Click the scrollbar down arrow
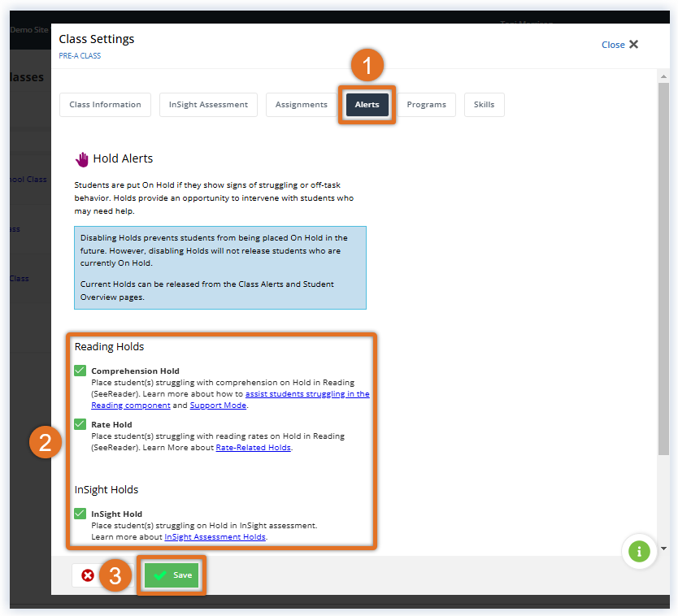Image resolution: width=678 pixels, height=616 pixels. [x=663, y=549]
